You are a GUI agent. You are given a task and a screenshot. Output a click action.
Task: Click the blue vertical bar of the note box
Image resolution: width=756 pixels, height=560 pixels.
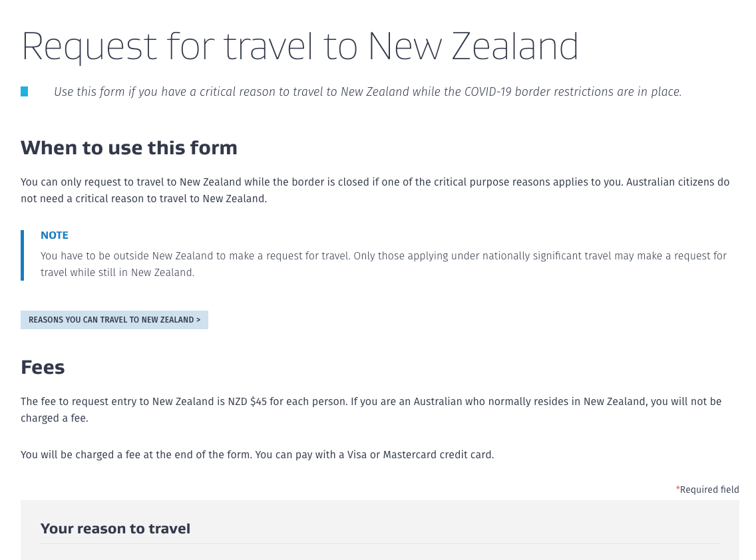coord(22,255)
